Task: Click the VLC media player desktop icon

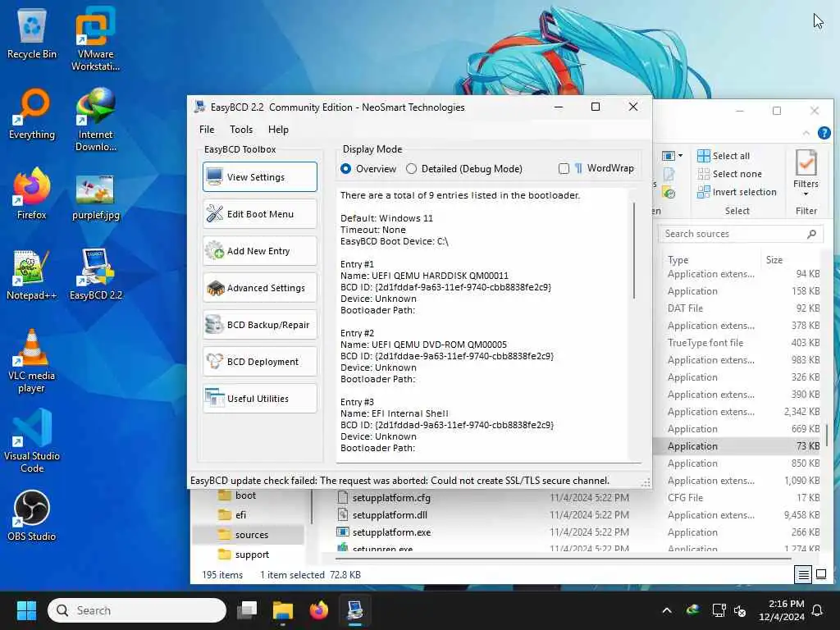Action: click(32, 361)
